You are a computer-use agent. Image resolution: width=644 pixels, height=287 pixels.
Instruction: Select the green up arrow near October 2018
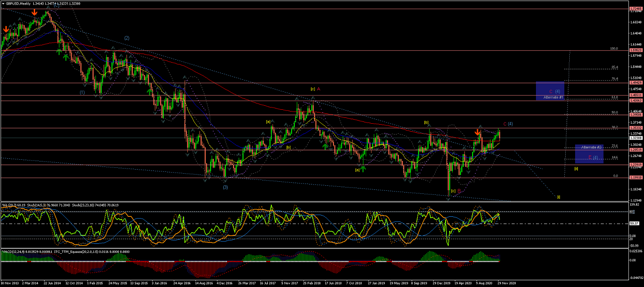(x=363, y=168)
